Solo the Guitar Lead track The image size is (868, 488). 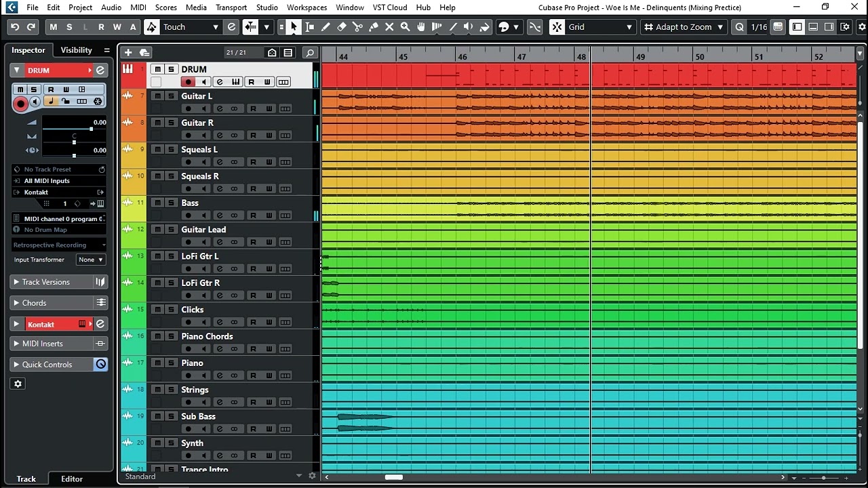coord(172,229)
